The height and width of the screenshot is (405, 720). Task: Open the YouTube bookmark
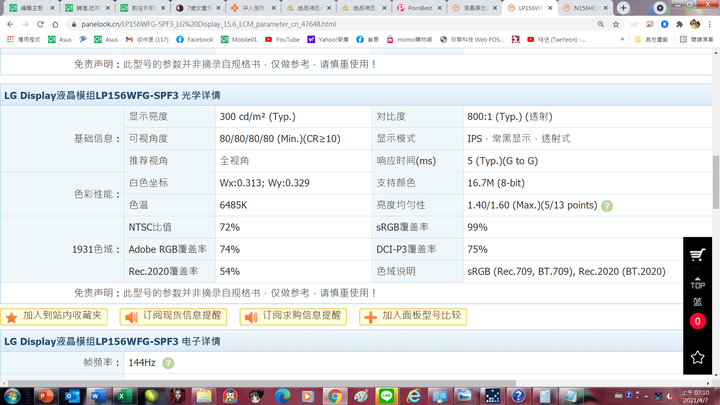tap(282, 39)
